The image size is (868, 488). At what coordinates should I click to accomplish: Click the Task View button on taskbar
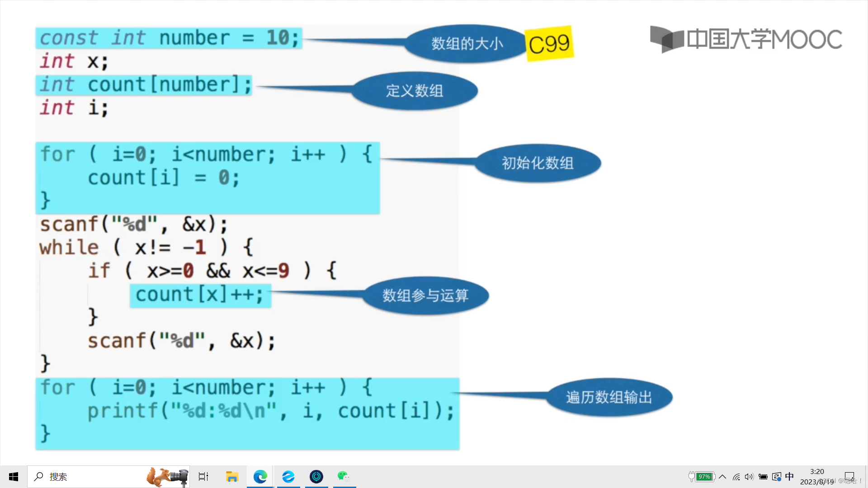(203, 476)
